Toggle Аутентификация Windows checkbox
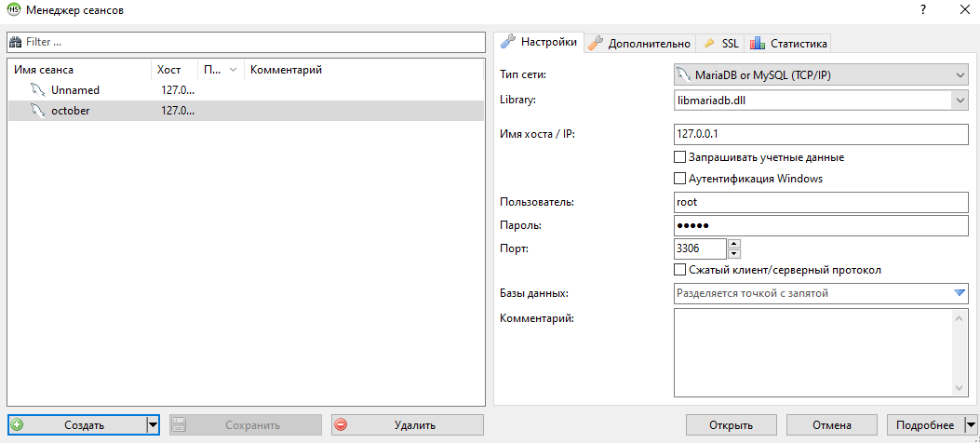 [x=679, y=179]
